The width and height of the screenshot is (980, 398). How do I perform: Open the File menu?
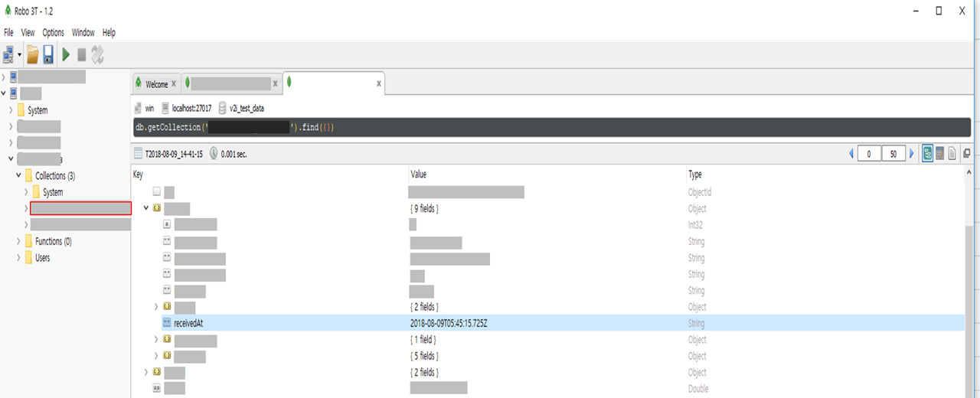(8, 32)
